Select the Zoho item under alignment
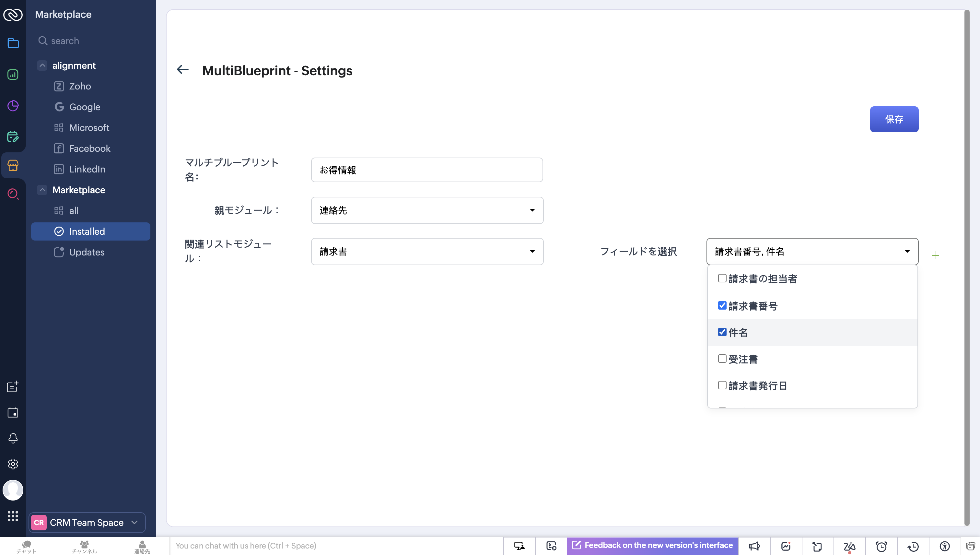Image resolution: width=980 pixels, height=555 pixels. point(80,86)
